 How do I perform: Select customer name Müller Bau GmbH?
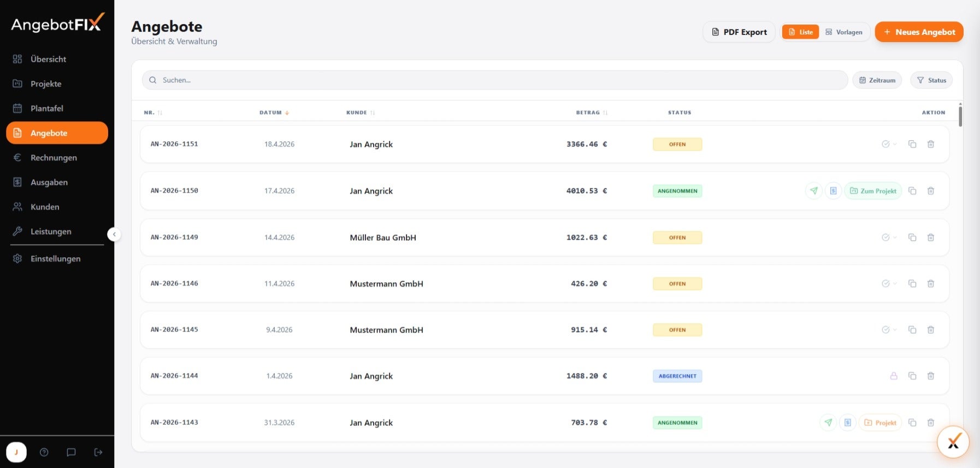383,238
